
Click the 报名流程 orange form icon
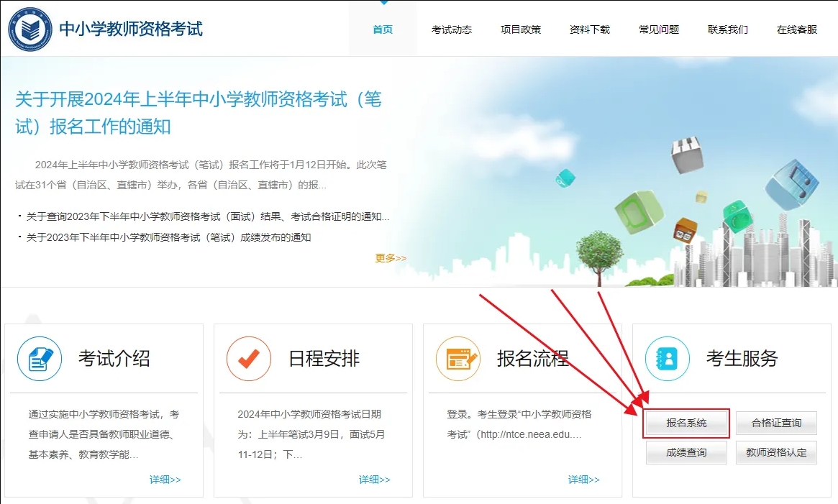(x=458, y=359)
